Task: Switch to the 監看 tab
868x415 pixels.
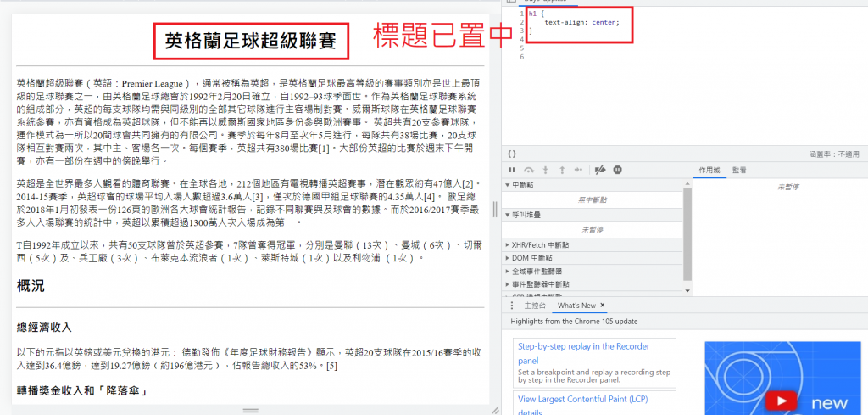Action: point(739,170)
